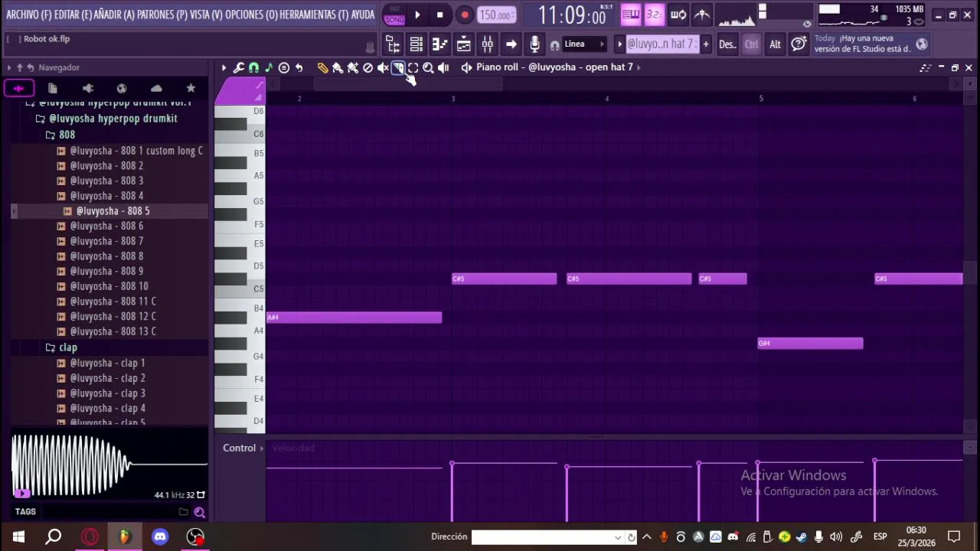Open Windows Start button
Screen dimensions: 980x551
[18, 536]
